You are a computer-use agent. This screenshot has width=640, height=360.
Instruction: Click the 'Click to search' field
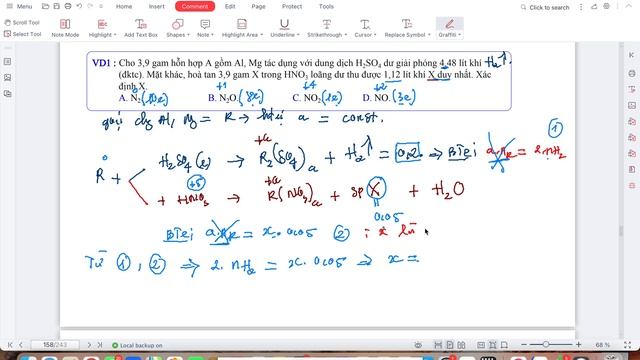pyautogui.click(x=545, y=7)
